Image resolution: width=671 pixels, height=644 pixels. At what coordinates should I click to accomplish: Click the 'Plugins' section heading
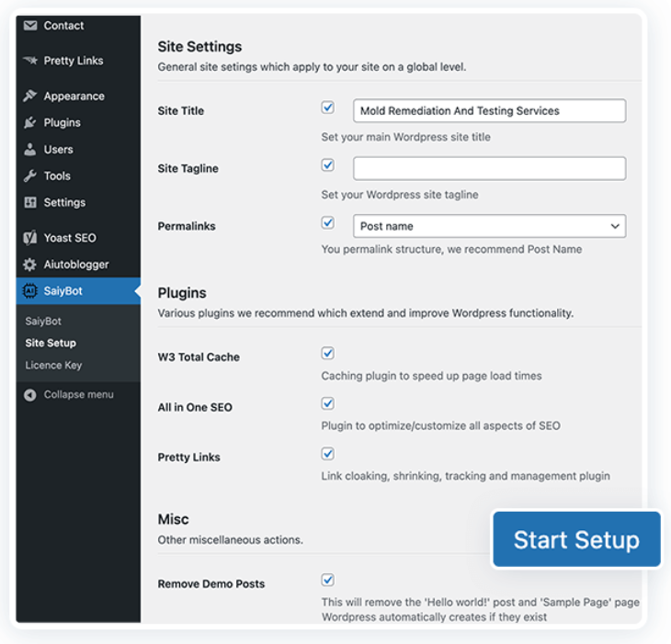pyautogui.click(x=182, y=293)
